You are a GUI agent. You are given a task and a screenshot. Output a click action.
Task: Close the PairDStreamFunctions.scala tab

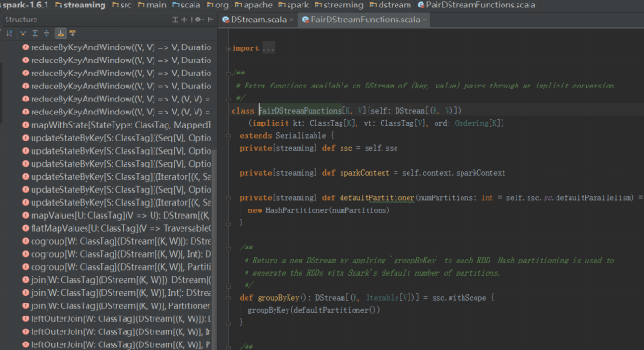[x=424, y=20]
